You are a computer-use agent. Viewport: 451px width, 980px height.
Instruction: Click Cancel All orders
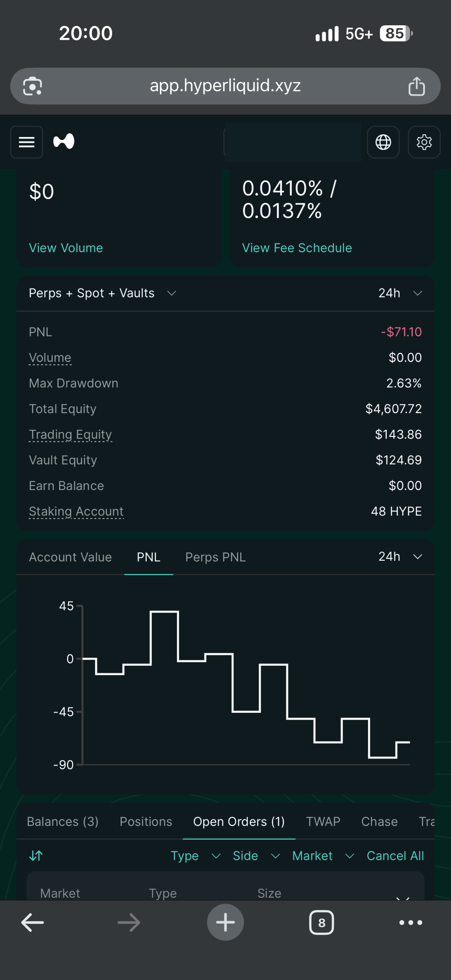[395, 856]
